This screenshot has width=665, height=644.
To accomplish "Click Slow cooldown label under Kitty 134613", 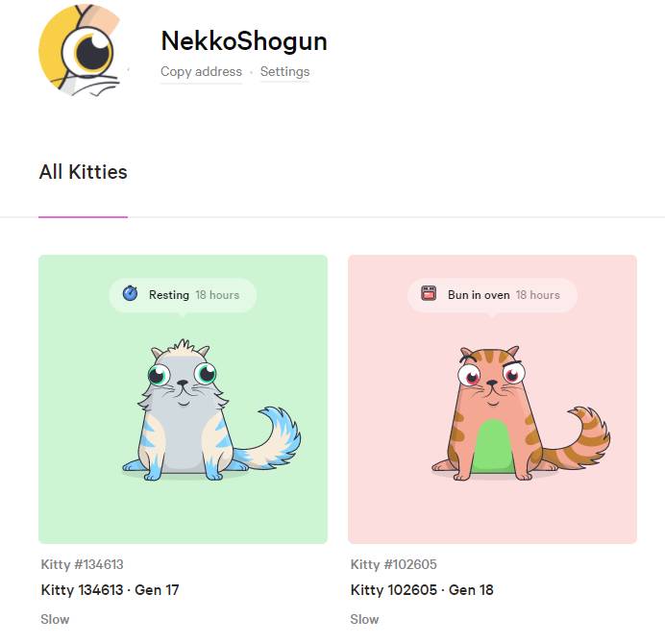I will (x=55, y=619).
